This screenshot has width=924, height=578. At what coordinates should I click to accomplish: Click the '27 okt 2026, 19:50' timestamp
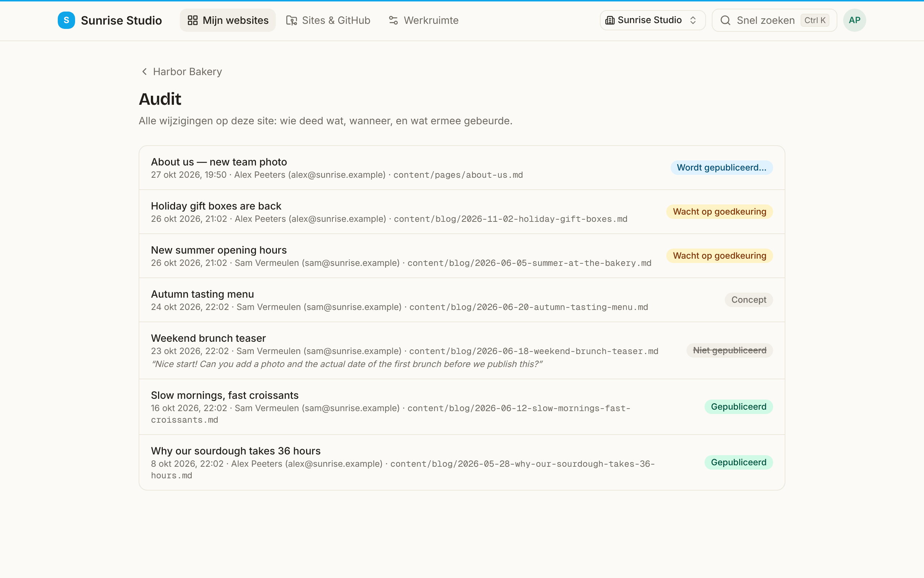coord(189,175)
